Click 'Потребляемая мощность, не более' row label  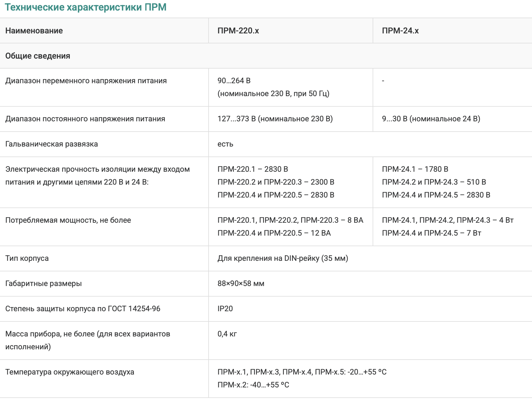pos(68,220)
